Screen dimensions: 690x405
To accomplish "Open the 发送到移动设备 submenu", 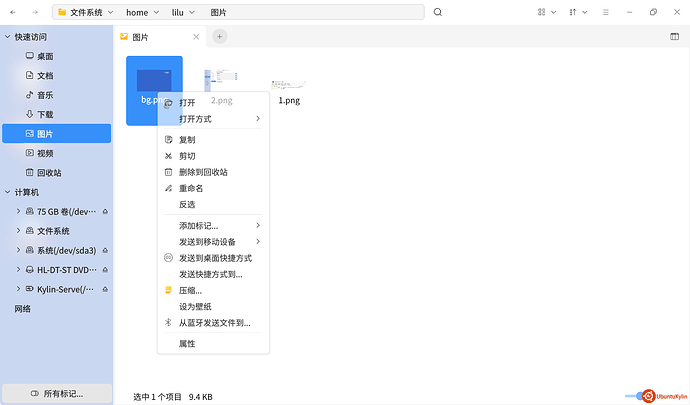I will (213, 242).
